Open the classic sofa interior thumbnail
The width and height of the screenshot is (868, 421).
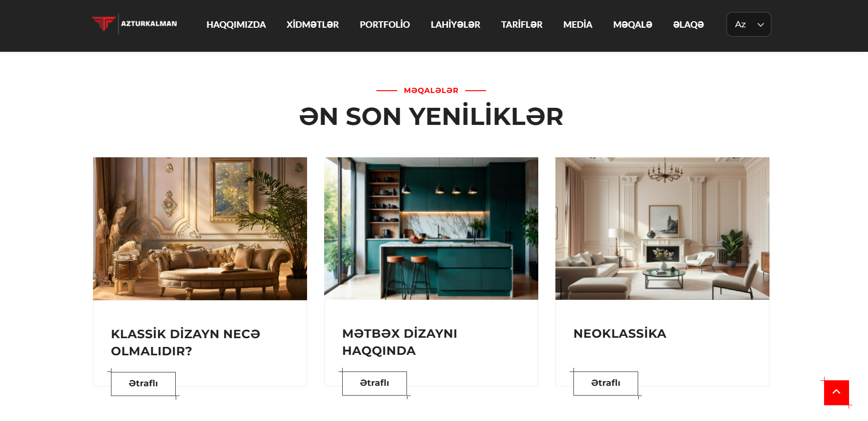(x=200, y=229)
